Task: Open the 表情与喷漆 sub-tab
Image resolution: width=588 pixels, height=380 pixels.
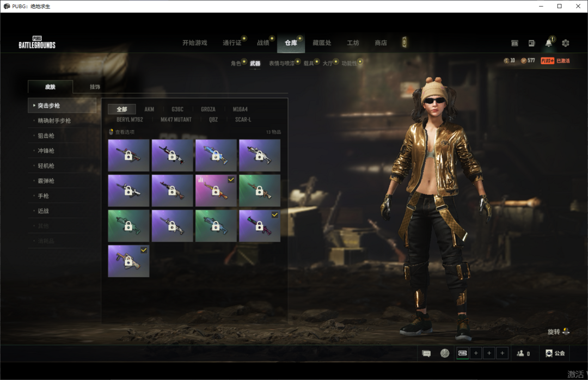Action: [281, 63]
